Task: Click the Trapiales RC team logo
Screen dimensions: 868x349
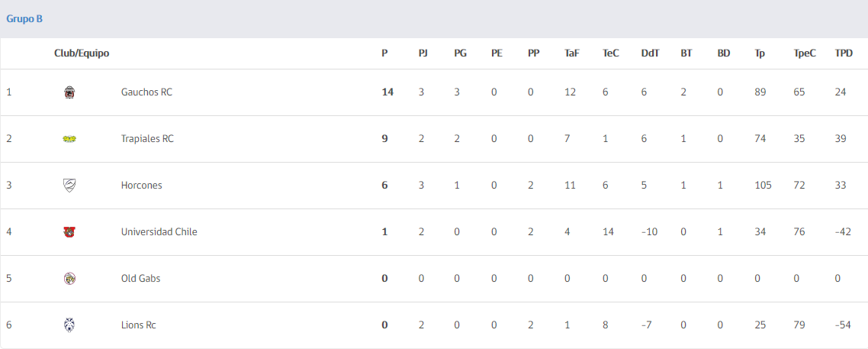Action: point(69,139)
